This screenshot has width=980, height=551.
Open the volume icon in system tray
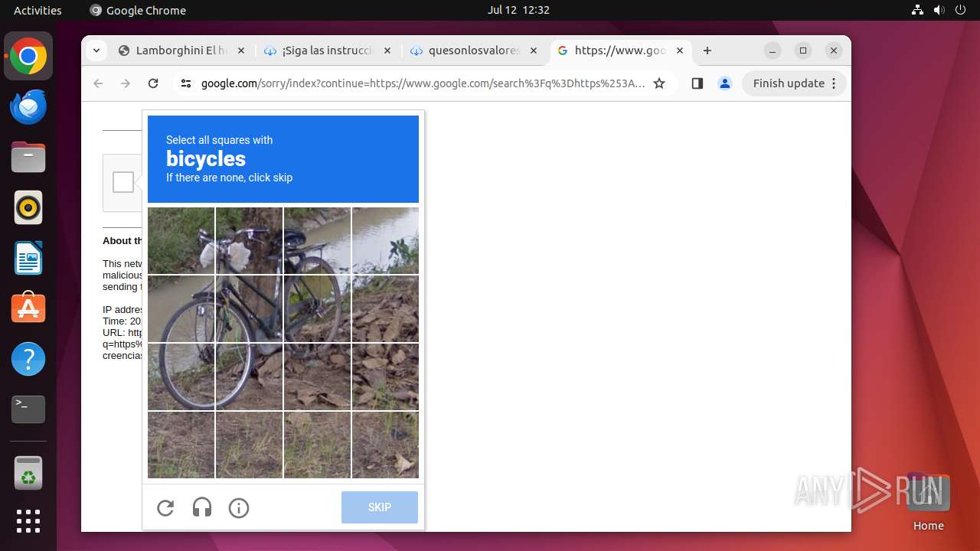(x=939, y=10)
